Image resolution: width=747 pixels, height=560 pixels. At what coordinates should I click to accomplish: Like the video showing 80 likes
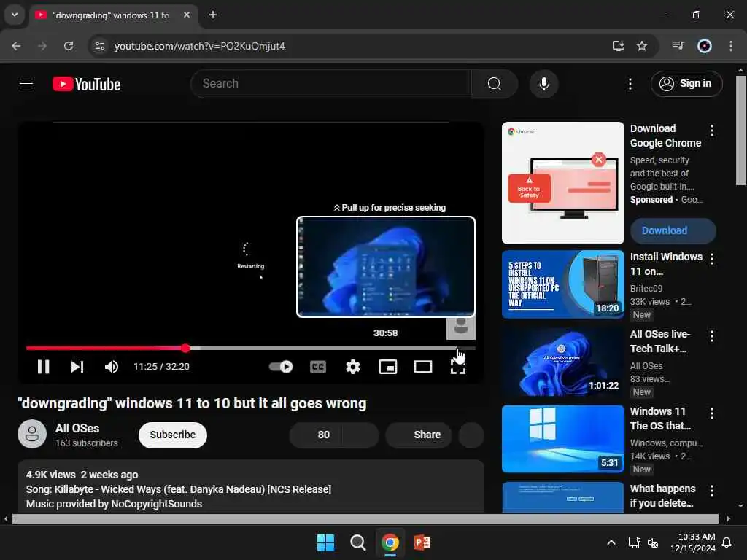coord(316,435)
